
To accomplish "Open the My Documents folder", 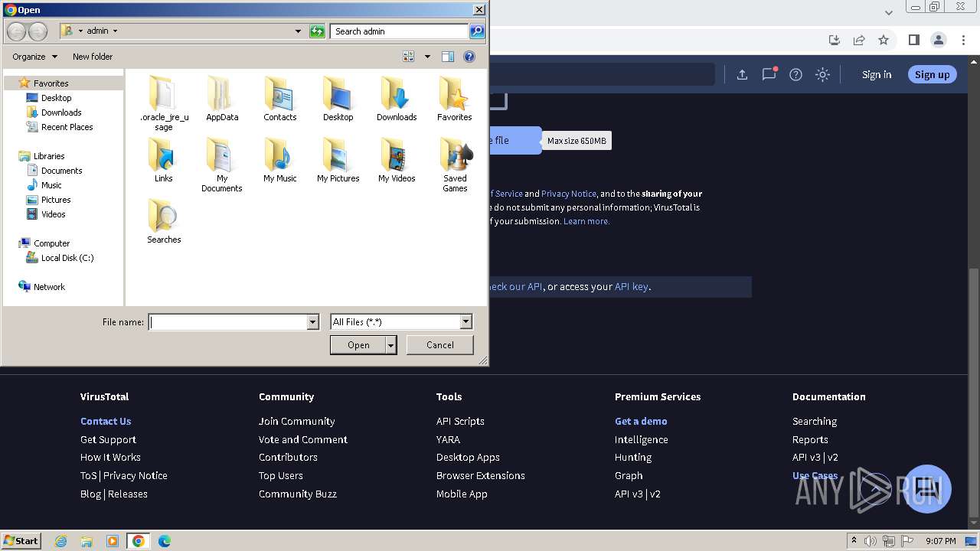I will point(222,164).
